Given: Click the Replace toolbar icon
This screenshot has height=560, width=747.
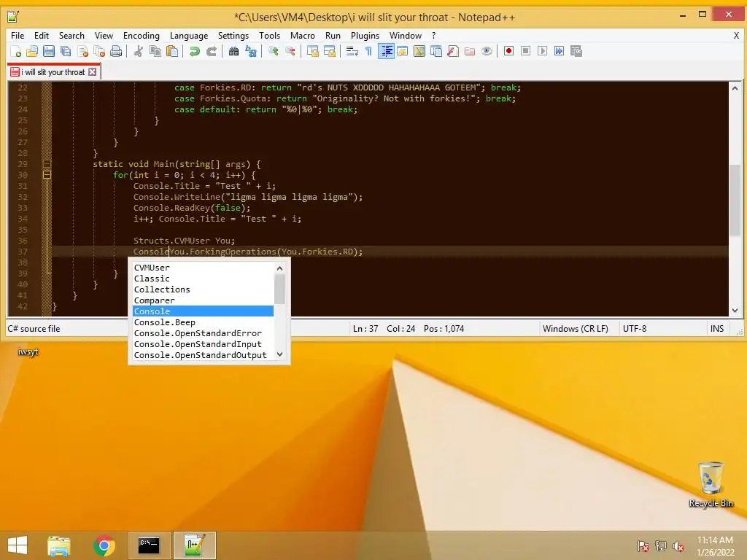Looking at the screenshot, I should (x=251, y=51).
